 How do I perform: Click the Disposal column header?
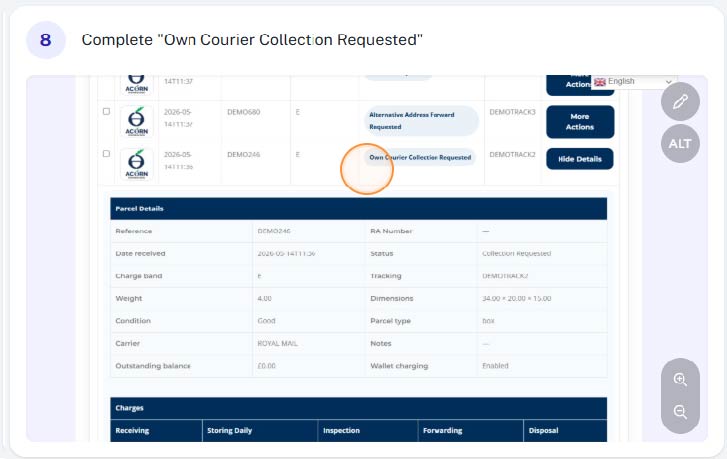click(x=565, y=431)
